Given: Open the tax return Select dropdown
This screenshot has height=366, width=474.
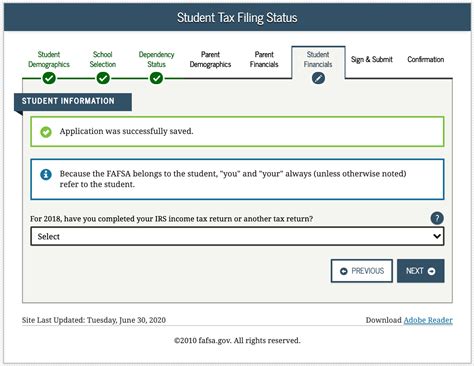Looking at the screenshot, I should (237, 236).
